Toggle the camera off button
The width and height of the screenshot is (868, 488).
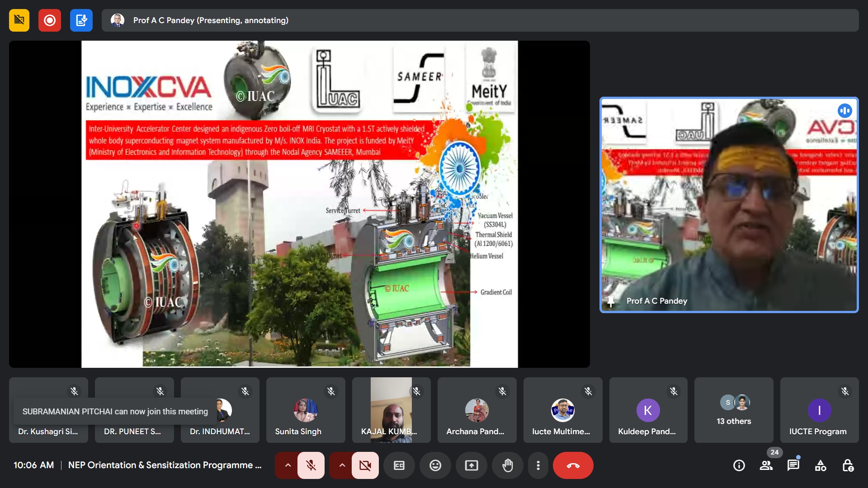coord(365,465)
